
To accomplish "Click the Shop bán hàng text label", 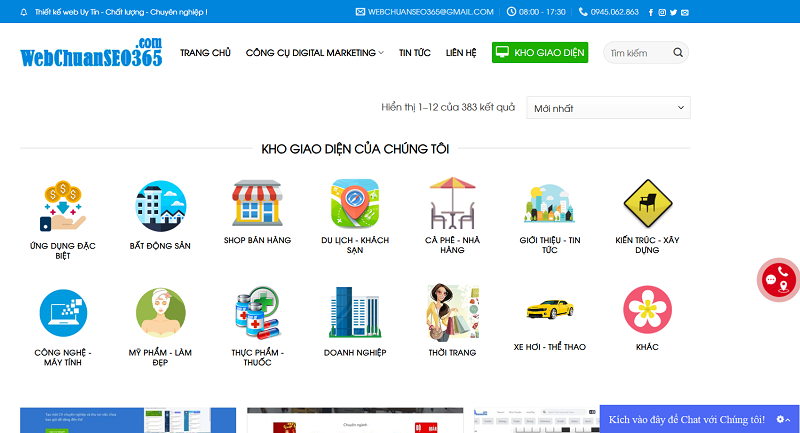I will point(257,240).
